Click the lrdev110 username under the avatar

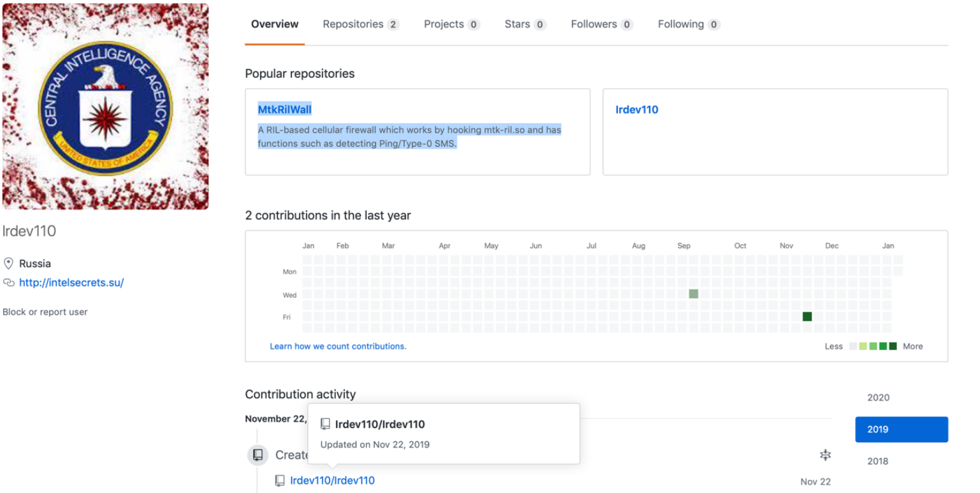point(29,231)
